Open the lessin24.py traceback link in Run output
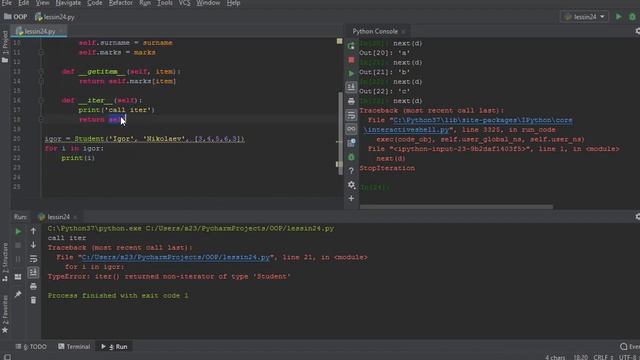The height and width of the screenshot is (360, 640). point(176,257)
